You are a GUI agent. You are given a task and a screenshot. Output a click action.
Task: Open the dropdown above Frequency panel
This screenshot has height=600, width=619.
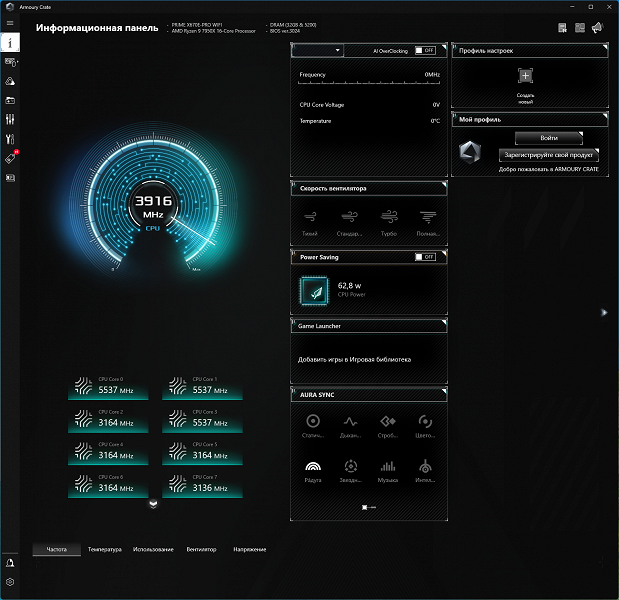click(317, 51)
